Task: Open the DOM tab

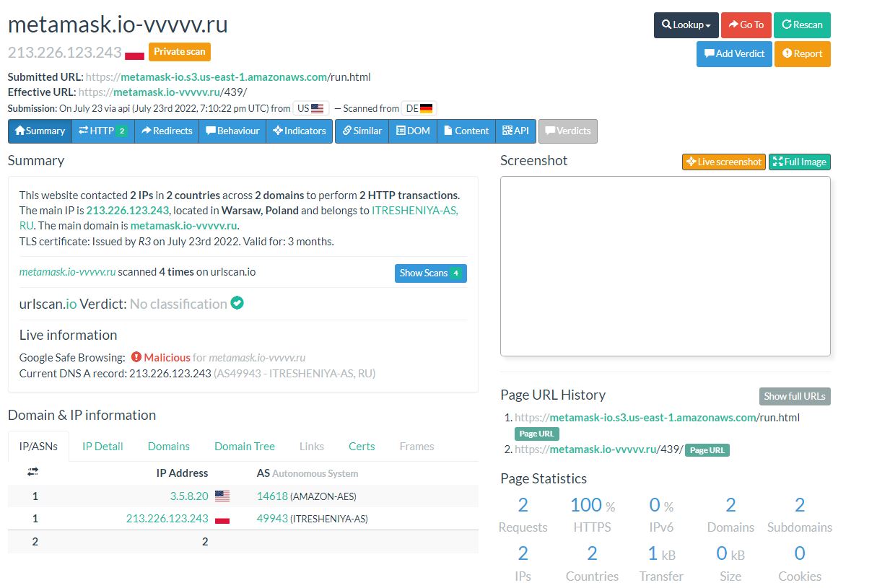Action: (413, 131)
